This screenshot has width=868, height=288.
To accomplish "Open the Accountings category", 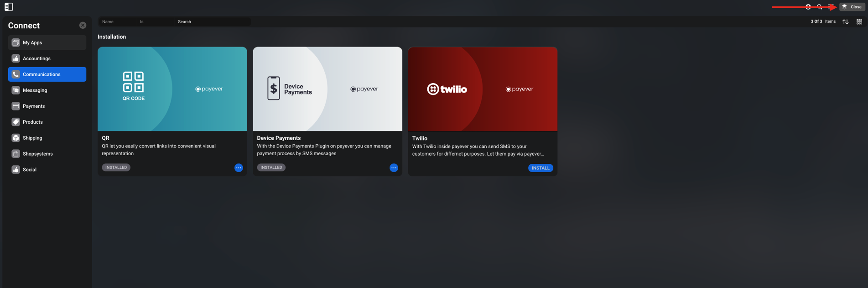I will [47, 58].
